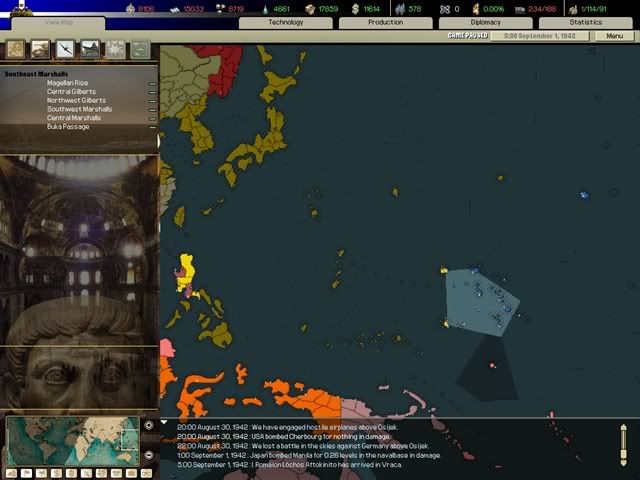Click the nation flag emblem at top left

point(17,7)
